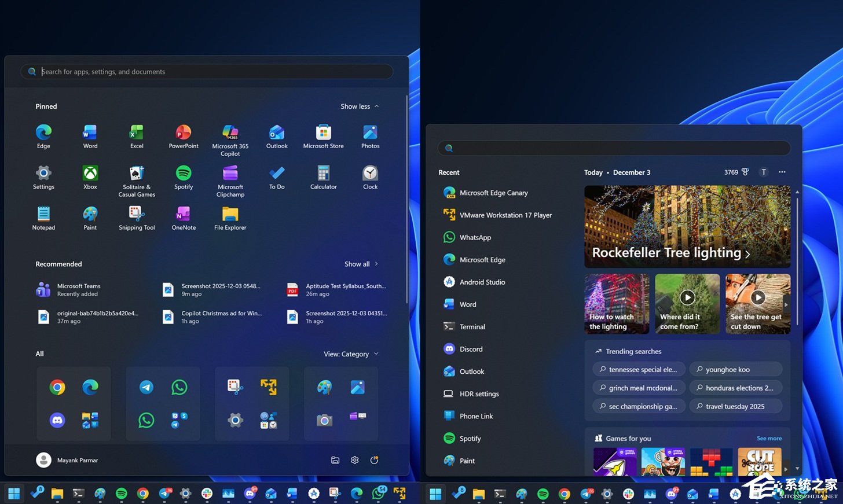Open the power options with update badge
Image resolution: width=843 pixels, height=504 pixels.
point(375,459)
